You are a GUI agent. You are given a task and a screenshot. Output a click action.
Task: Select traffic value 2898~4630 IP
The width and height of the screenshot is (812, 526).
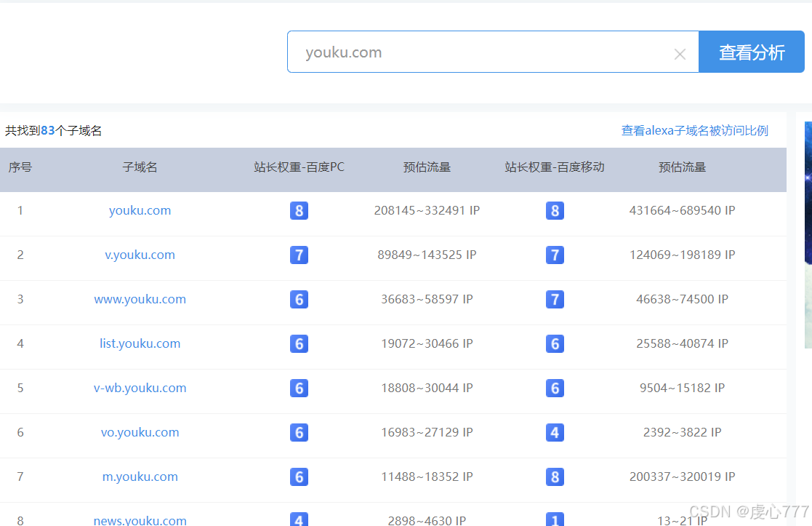pos(427,520)
